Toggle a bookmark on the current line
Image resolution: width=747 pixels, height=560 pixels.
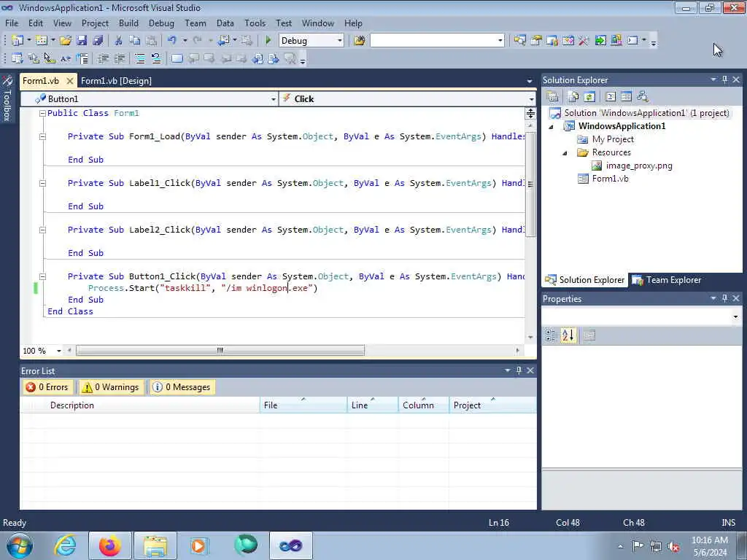coord(177,58)
